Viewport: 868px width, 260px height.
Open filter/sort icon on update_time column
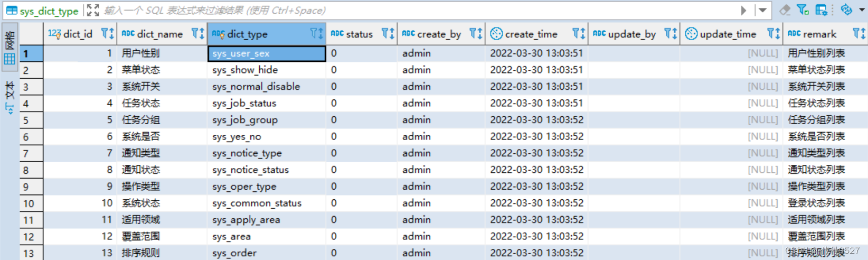tap(773, 34)
